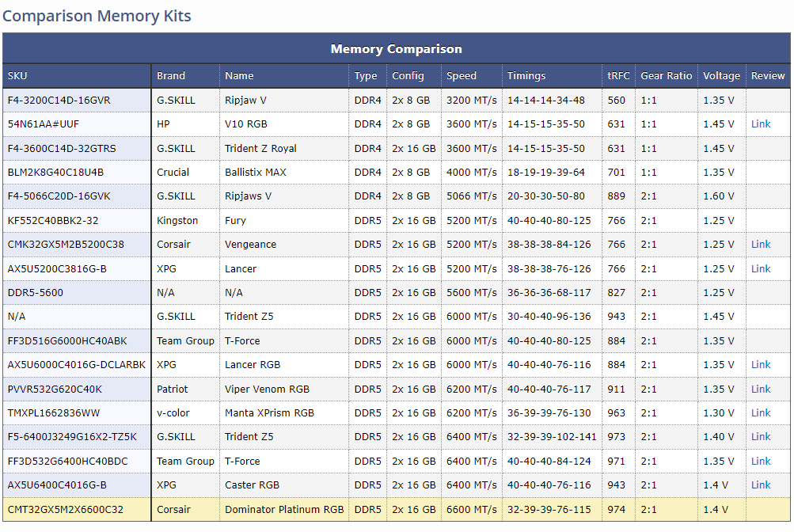The height and width of the screenshot is (532, 794).
Task: Click the tRFC column header
Action: coord(618,76)
